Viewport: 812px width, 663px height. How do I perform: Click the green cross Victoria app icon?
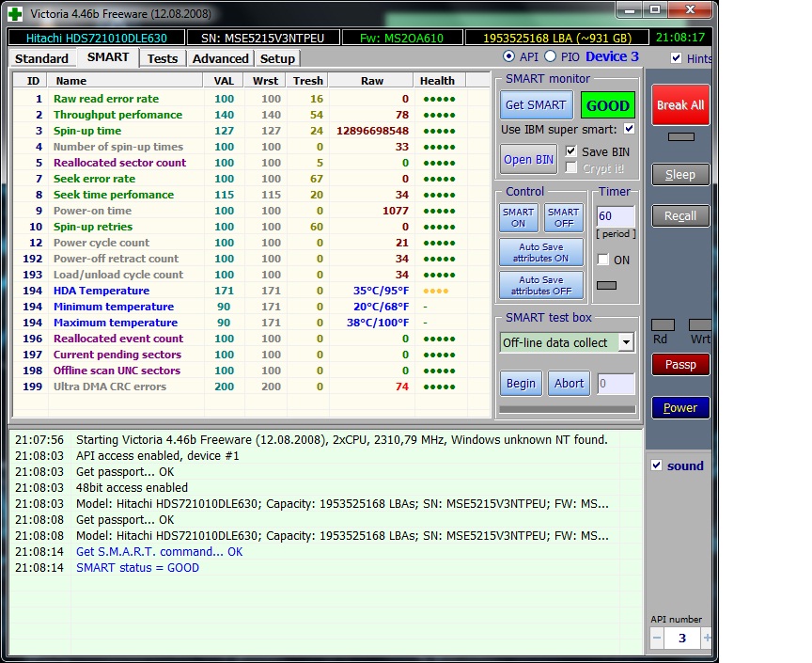17,13
